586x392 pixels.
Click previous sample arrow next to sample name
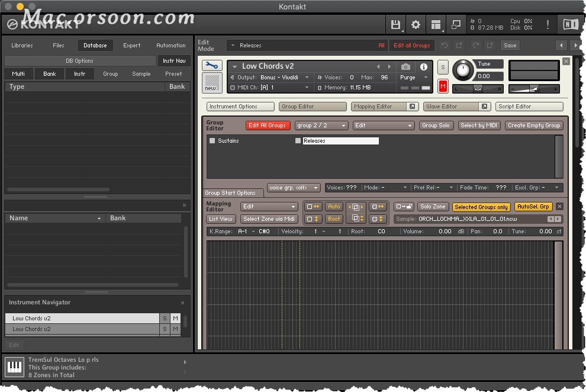click(550, 219)
